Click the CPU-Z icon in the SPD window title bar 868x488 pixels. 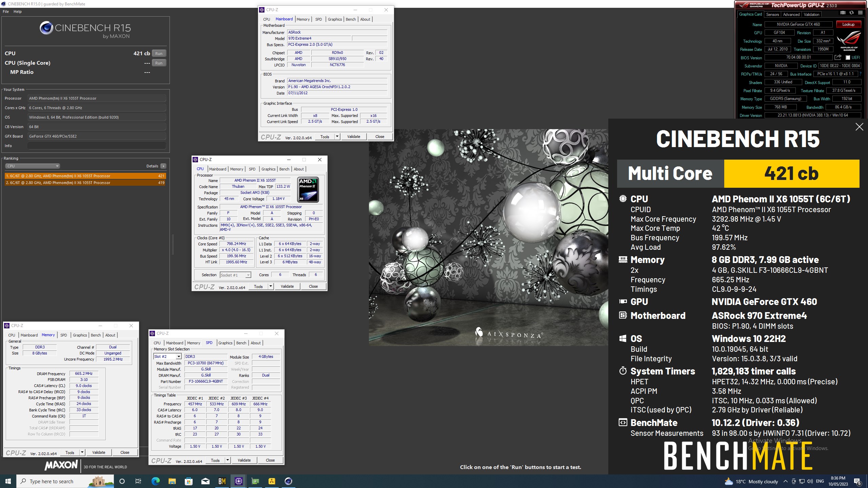[152, 333]
